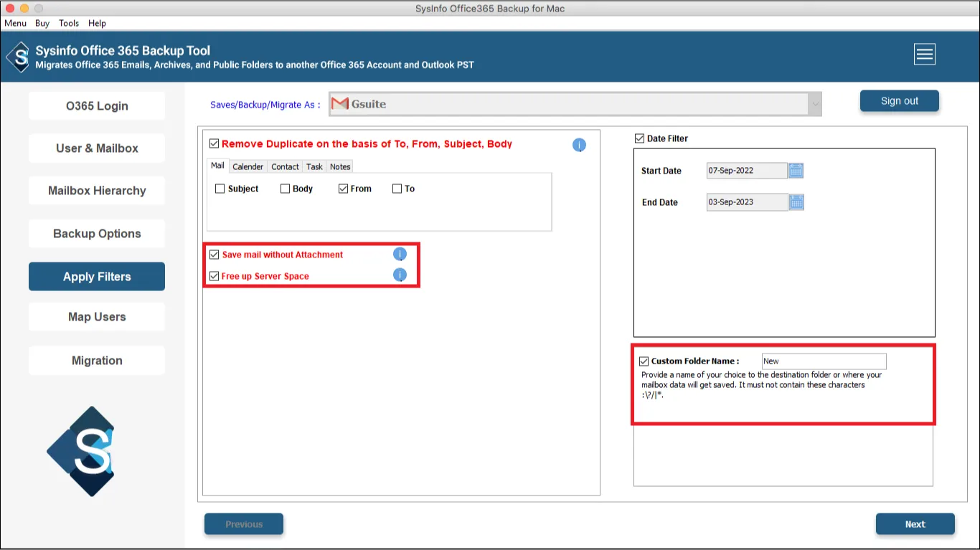The image size is (980, 550).
Task: Toggle the Remove Duplicate checkbox
Action: [214, 143]
